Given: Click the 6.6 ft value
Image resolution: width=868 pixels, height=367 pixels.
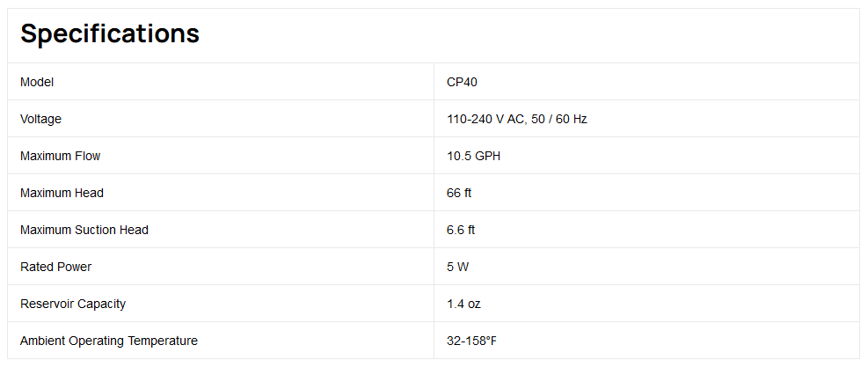Looking at the screenshot, I should point(461,230).
